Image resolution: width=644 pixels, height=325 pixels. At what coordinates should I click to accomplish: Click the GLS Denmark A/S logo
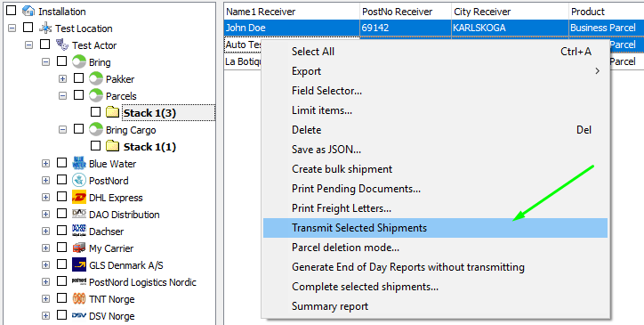click(x=79, y=265)
